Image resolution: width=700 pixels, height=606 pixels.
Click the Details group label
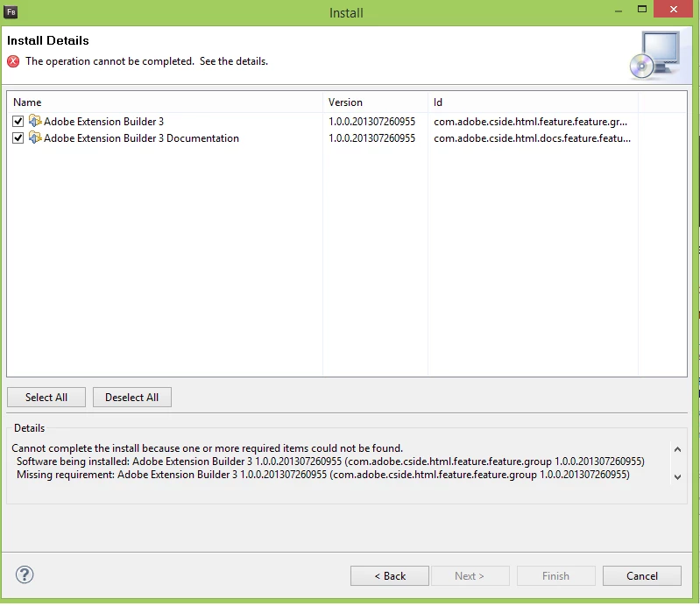click(x=30, y=428)
